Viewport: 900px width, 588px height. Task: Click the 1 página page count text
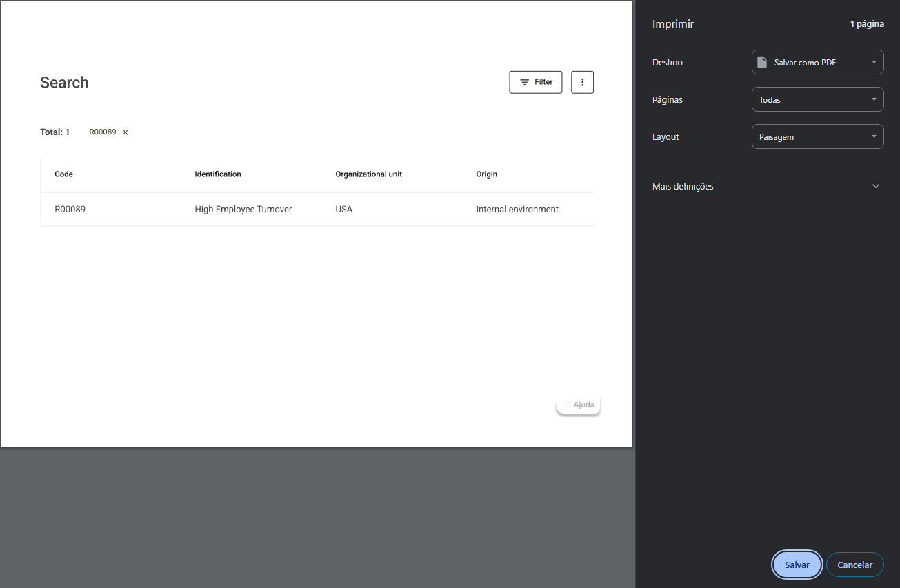[867, 24]
